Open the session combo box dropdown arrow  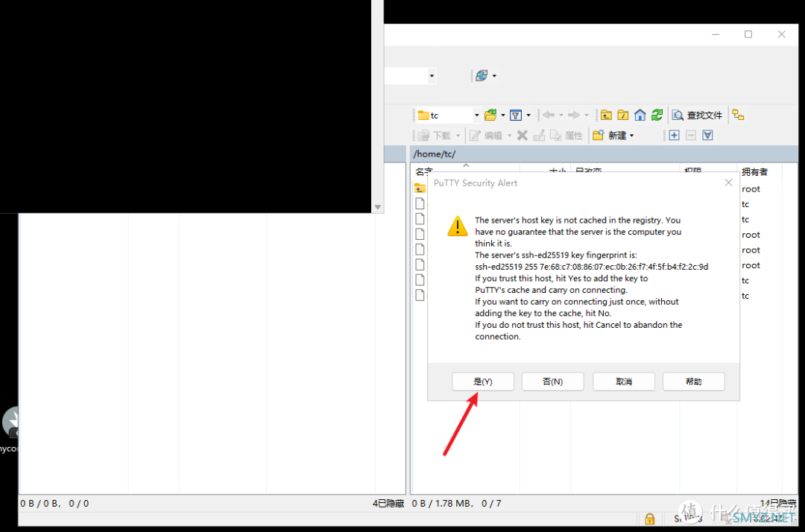click(432, 76)
